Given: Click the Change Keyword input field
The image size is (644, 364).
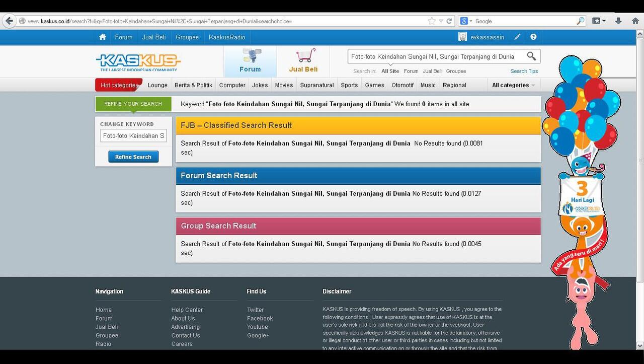Looking at the screenshot, I should click(x=133, y=136).
